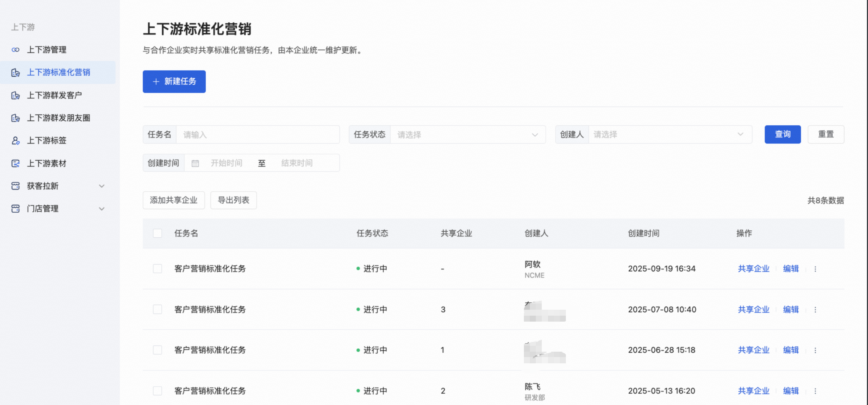Open more actions for the 2025-09-19 16:34 row
The width and height of the screenshot is (868, 405).
pyautogui.click(x=815, y=269)
